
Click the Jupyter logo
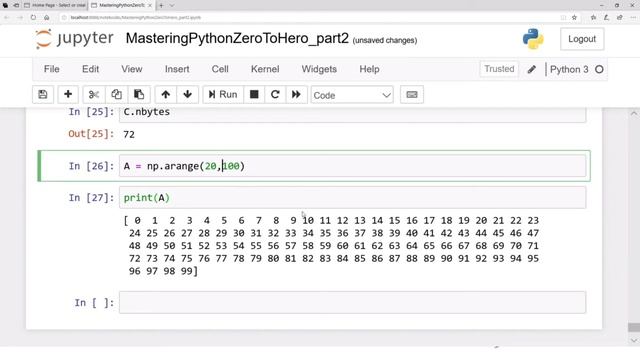[74, 39]
